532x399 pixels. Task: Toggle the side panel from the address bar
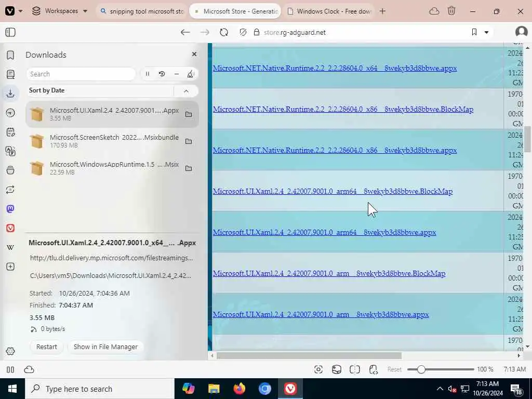(10, 32)
